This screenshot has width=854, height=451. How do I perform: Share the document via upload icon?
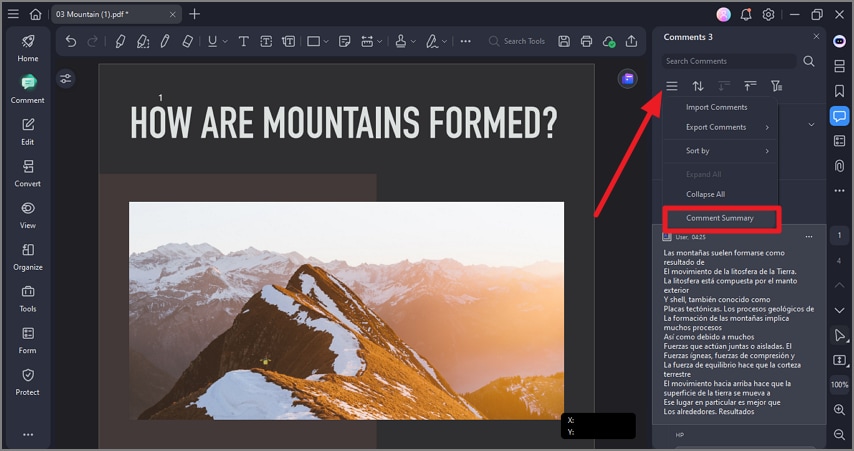click(631, 41)
